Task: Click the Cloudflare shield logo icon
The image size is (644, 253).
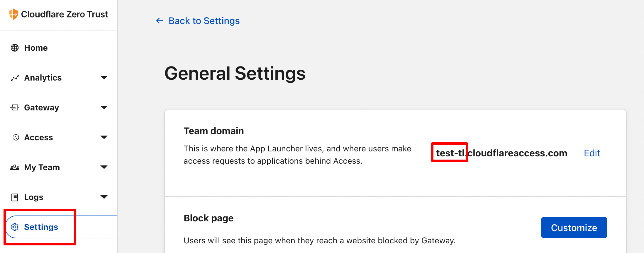Action: pyautogui.click(x=13, y=14)
